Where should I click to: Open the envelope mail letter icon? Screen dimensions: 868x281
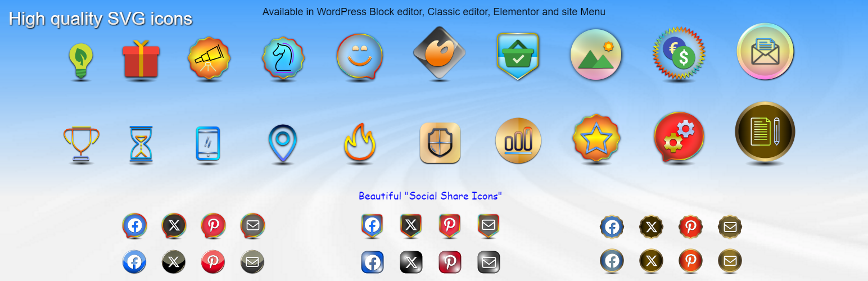[765, 51]
